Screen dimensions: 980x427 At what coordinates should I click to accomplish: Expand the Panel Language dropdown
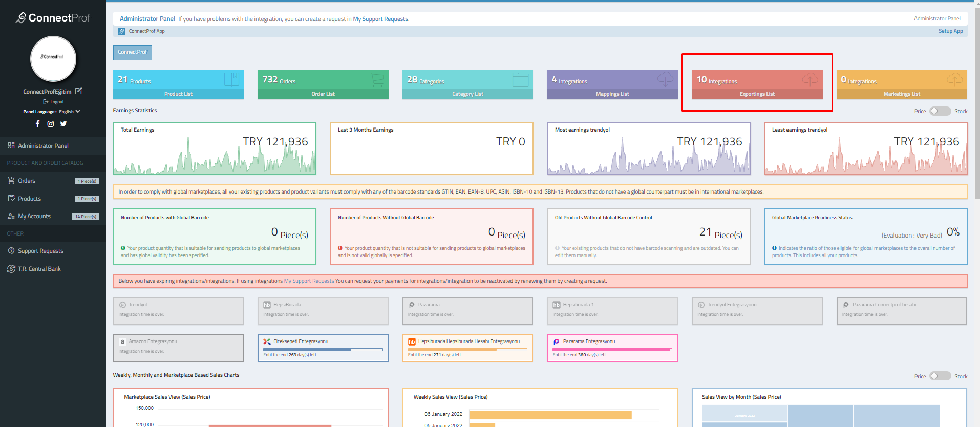pos(69,112)
